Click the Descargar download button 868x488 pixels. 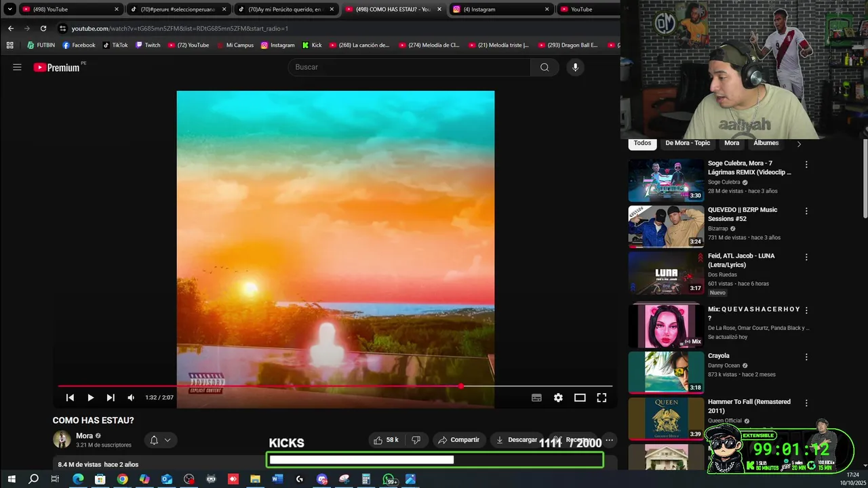(x=516, y=440)
